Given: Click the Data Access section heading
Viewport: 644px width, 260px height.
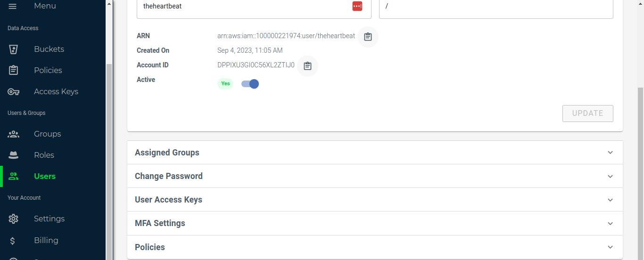Looking at the screenshot, I should pyautogui.click(x=23, y=28).
